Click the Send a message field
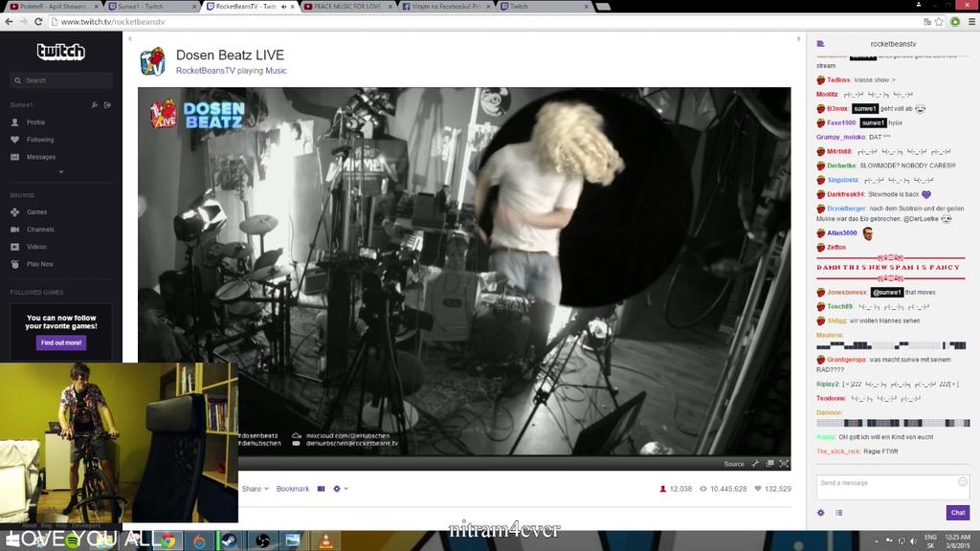980x551 pixels. [893, 487]
